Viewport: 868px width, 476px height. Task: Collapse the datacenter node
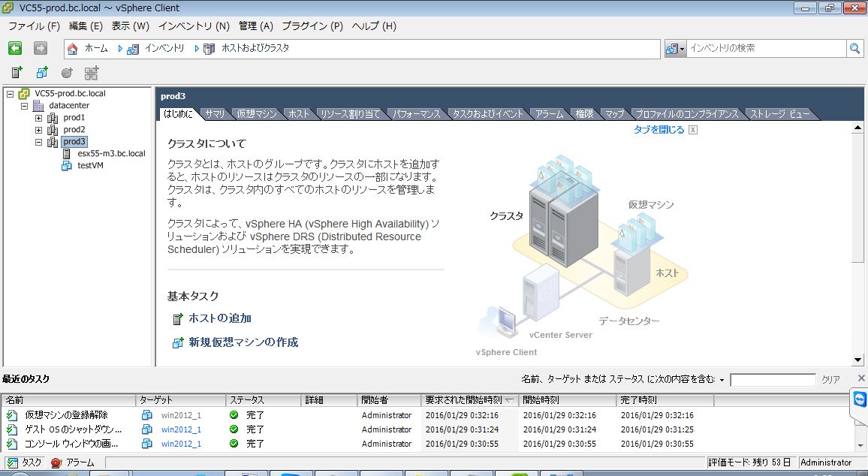(x=24, y=106)
